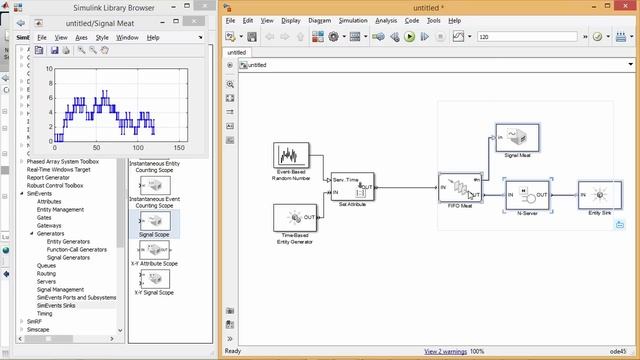Expand the Simscape tree node
The height and width of the screenshot is (360, 640).
tap(22, 329)
